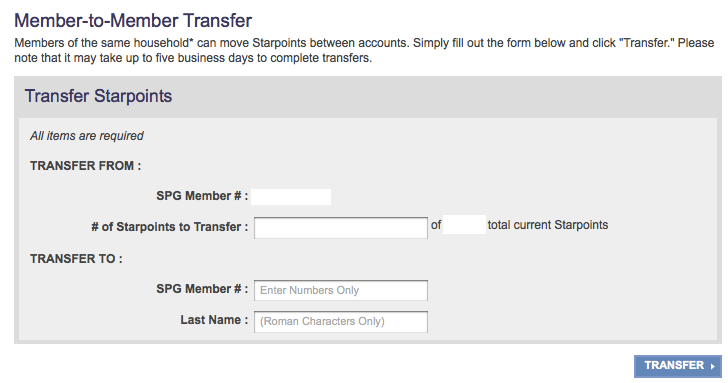Select the Last Name input field
Image resolution: width=728 pixels, height=383 pixels.
(x=341, y=322)
